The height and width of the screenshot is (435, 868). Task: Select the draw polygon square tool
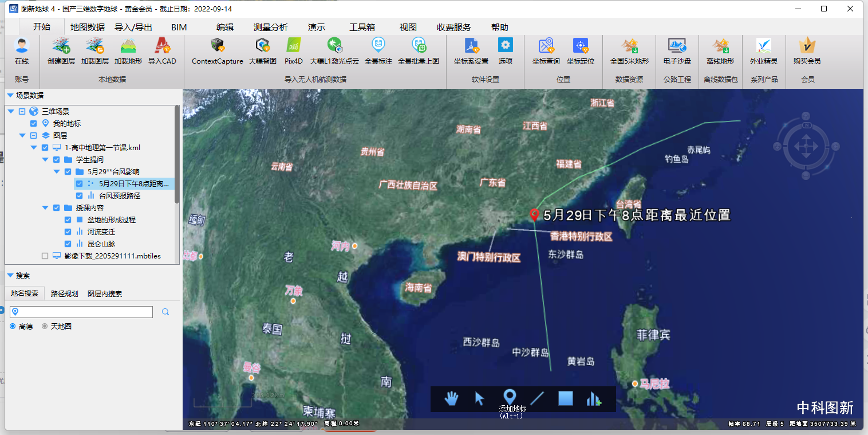(x=566, y=398)
